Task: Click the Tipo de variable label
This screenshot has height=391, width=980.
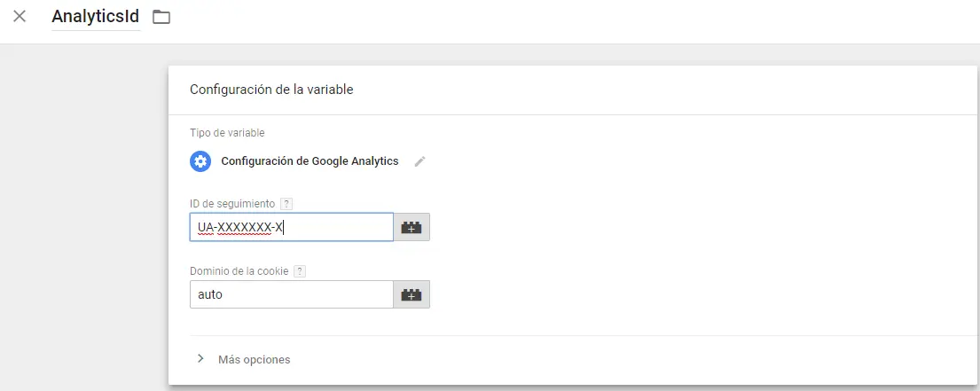Action: [227, 133]
